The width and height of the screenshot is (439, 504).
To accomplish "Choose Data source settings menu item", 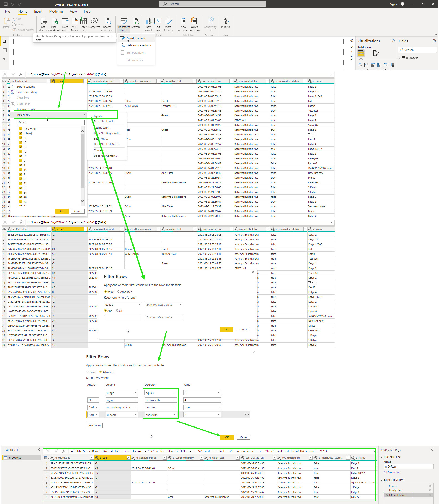I will [139, 45].
